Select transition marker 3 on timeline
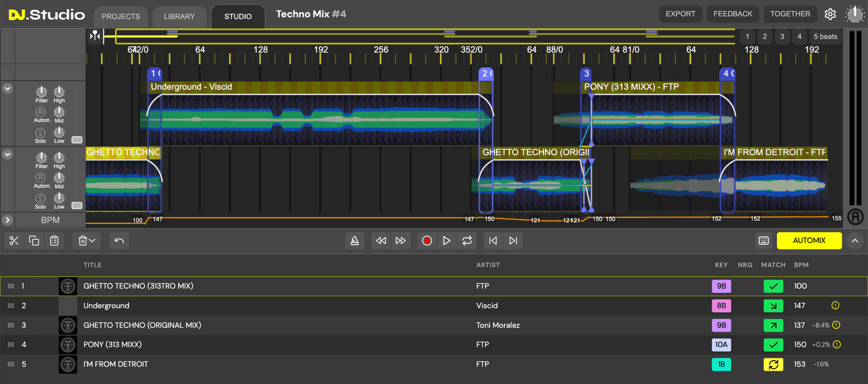The image size is (868, 384). tap(587, 74)
